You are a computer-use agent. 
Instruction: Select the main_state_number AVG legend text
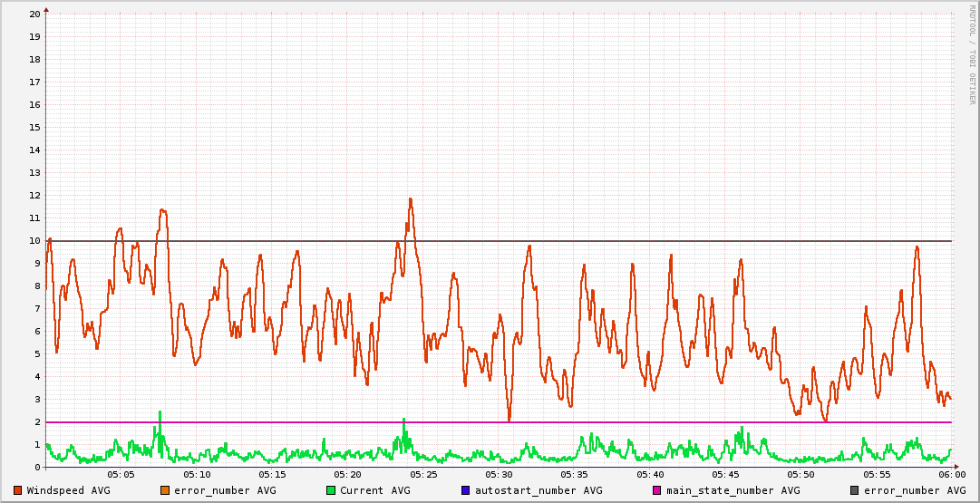click(733, 490)
